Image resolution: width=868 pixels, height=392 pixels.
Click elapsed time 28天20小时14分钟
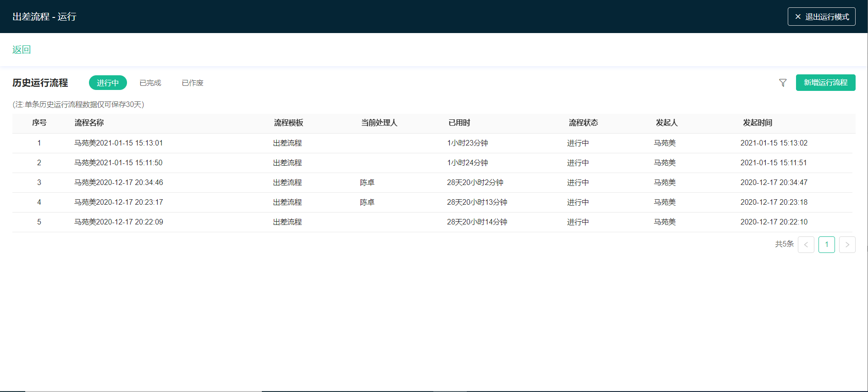(x=477, y=222)
